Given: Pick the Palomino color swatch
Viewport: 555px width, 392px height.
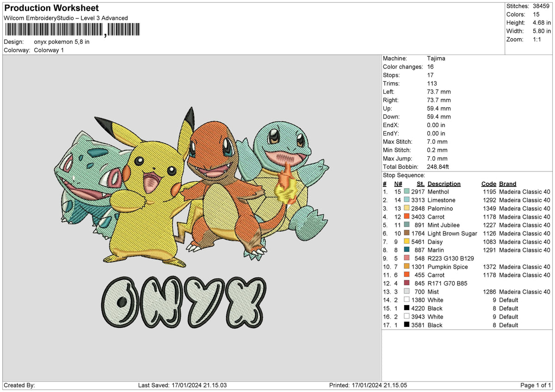Looking at the screenshot, I should click(x=407, y=208).
